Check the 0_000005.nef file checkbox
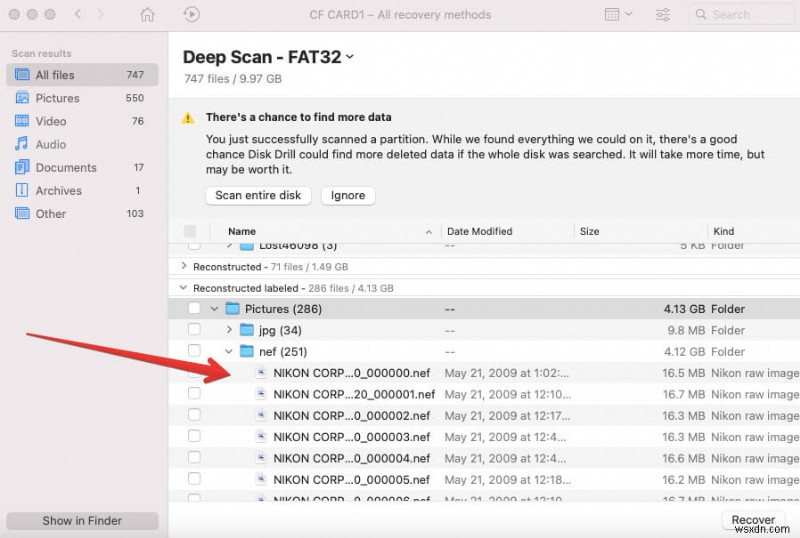This screenshot has width=800, height=538. coord(194,479)
